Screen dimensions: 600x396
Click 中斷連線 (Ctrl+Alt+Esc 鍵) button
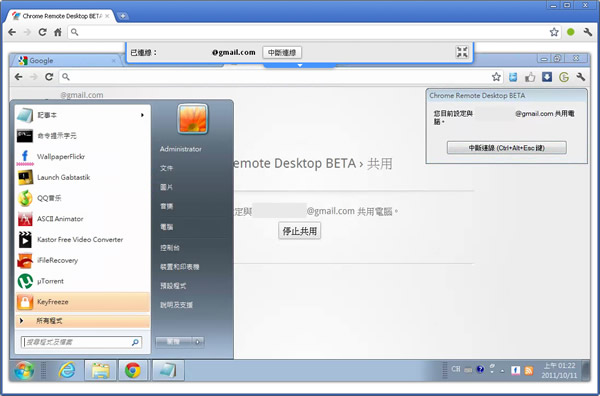coord(507,148)
